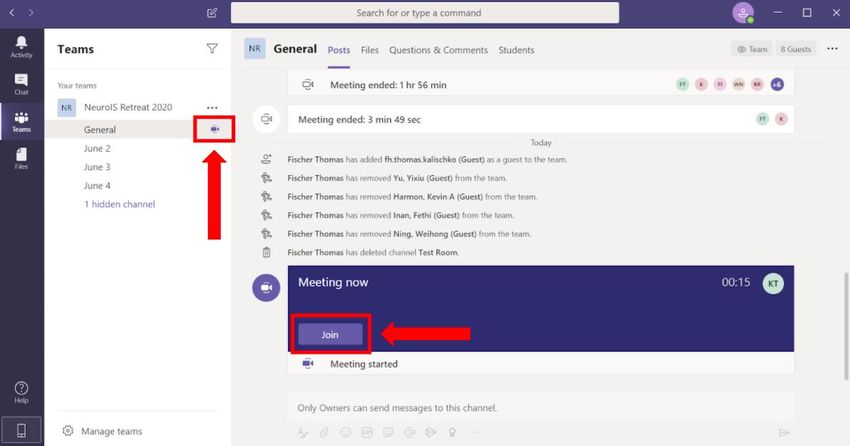Viewport: 850px width, 446px height.
Task: Open the Students tab
Action: pyautogui.click(x=517, y=50)
